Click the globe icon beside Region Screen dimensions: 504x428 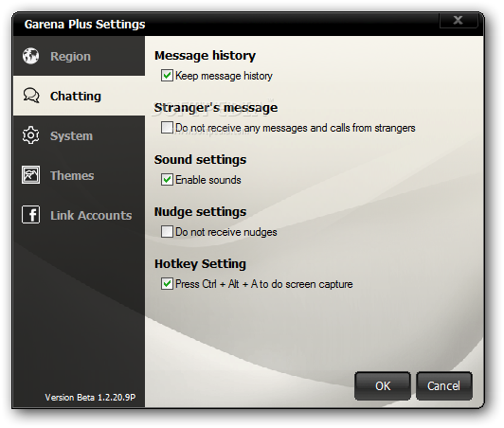[x=31, y=56]
